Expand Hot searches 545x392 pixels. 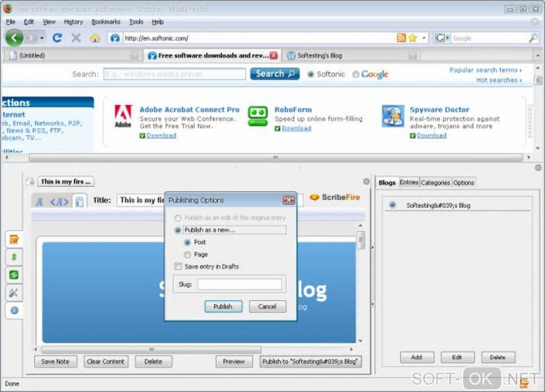tap(499, 80)
